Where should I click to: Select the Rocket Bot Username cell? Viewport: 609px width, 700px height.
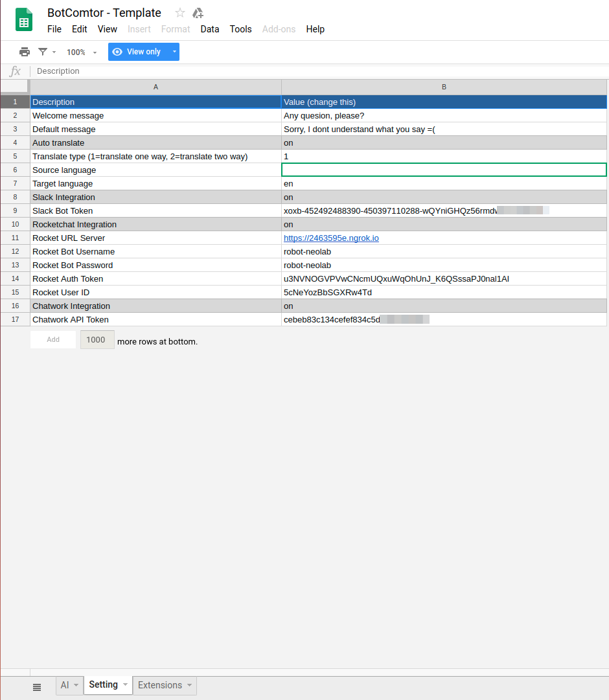pyautogui.click(x=155, y=252)
